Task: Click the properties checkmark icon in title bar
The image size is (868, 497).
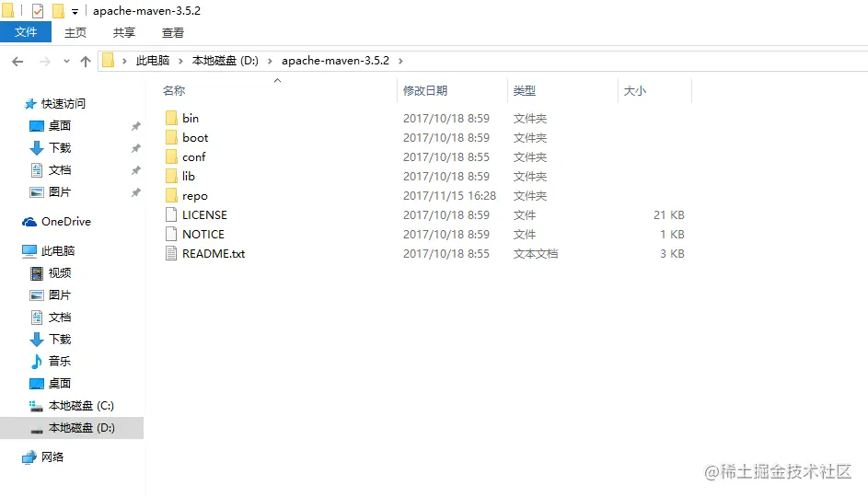Action: [38, 10]
